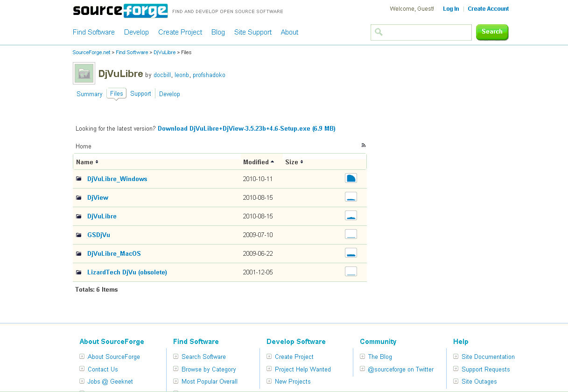Open download stats chart for DjVuLibre_Windows
568x392 pixels.
[x=351, y=178]
